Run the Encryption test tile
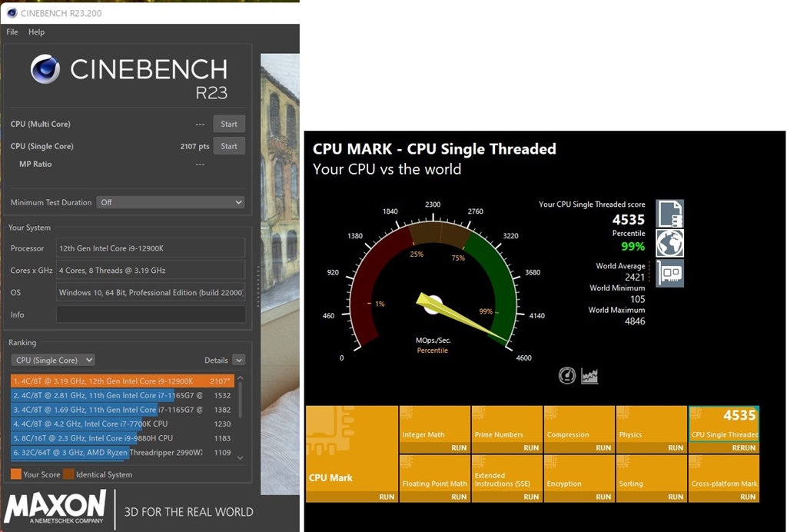This screenshot has width=787, height=532. [x=579, y=478]
